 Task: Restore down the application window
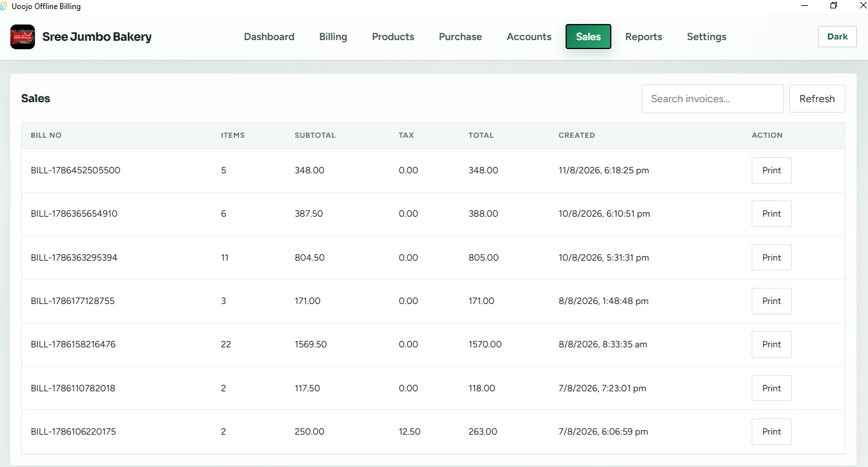tap(834, 6)
